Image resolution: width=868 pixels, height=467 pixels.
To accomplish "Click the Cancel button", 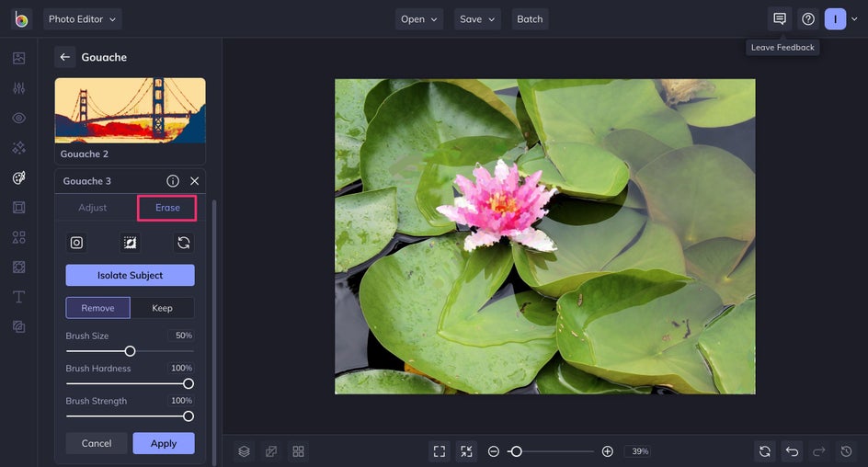I will [97, 443].
